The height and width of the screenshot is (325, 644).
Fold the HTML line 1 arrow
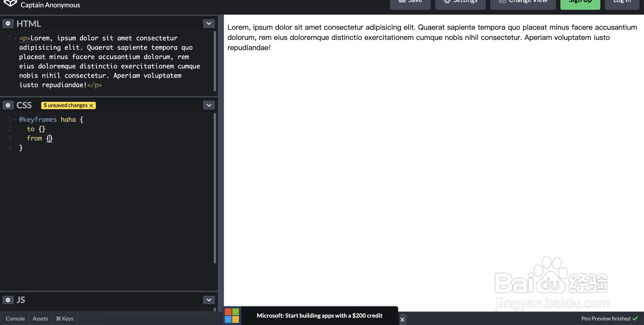tap(15, 38)
